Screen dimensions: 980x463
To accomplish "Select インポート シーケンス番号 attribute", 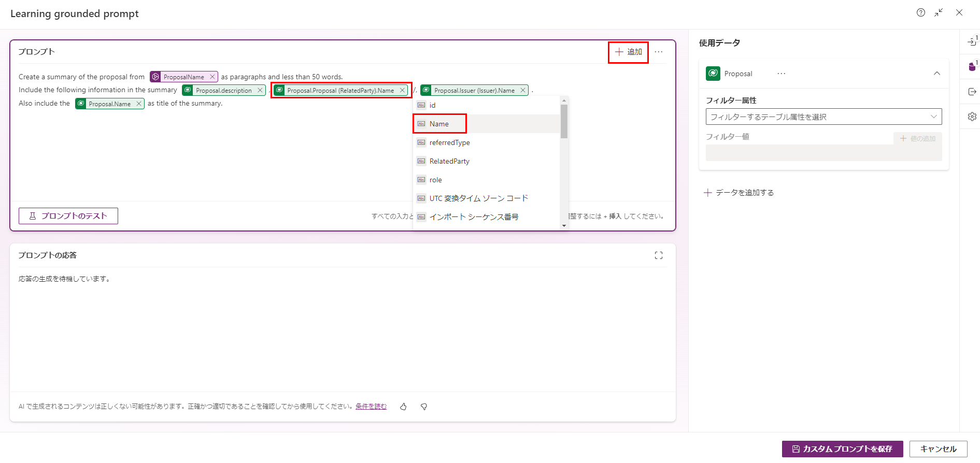I will 487,217.
